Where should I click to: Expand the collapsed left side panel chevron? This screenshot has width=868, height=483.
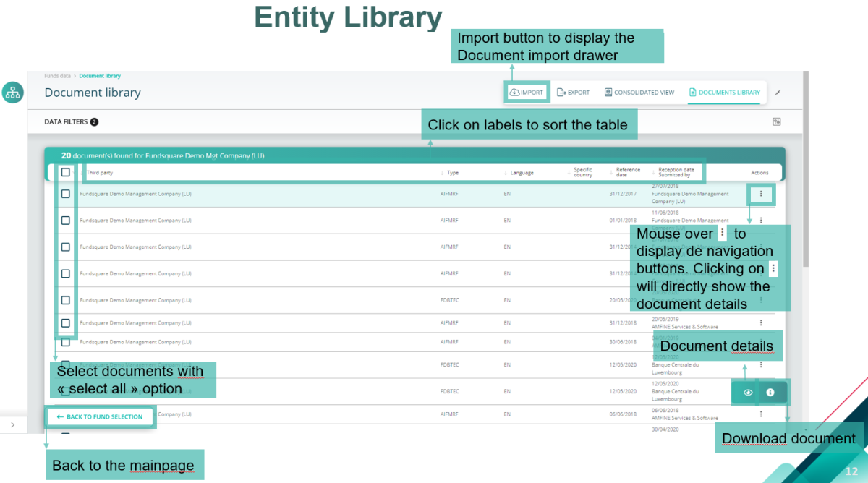[13, 424]
